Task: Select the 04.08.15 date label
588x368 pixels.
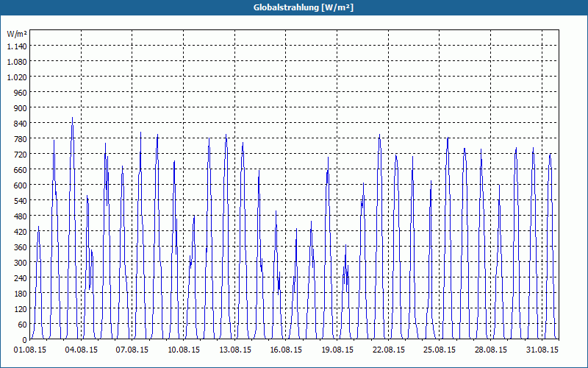Action: coord(82,350)
